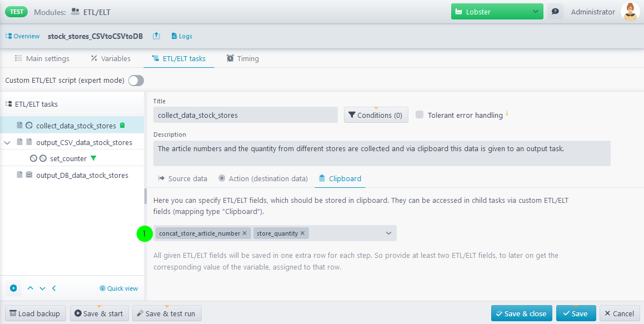644x324 pixels.
Task: Open Quick view link
Action: pyautogui.click(x=119, y=288)
